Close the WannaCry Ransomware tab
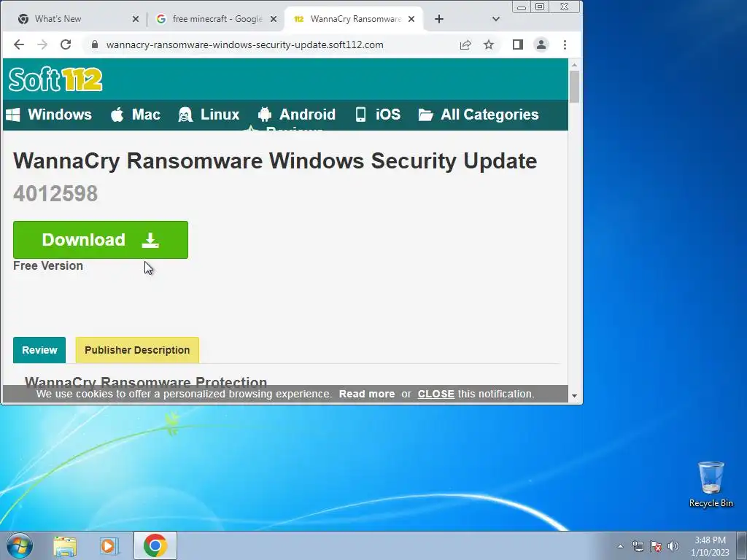747x560 pixels. [411, 19]
